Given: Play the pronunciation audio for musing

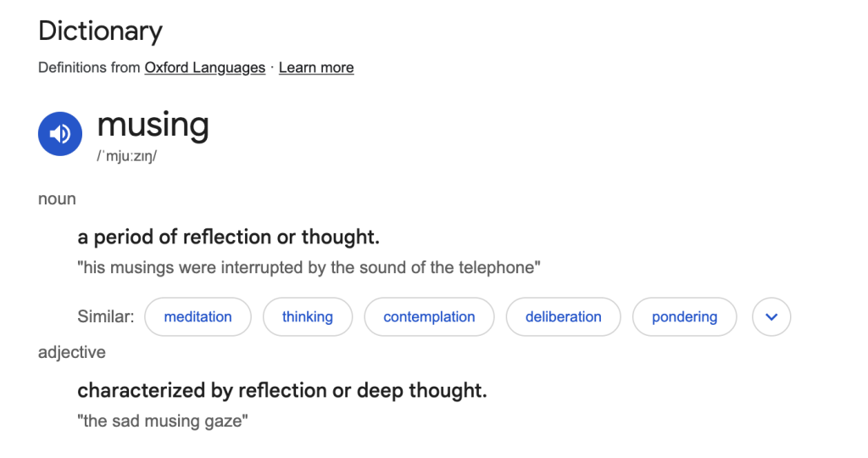Looking at the screenshot, I should coord(60,133).
